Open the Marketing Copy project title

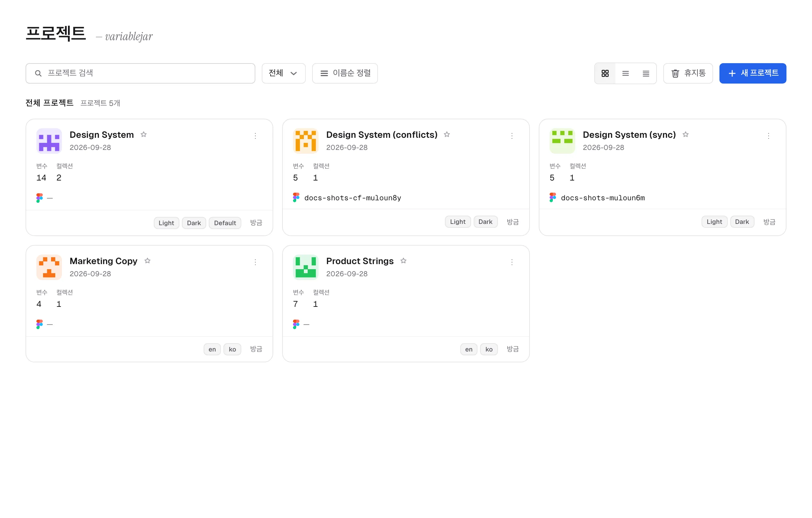pyautogui.click(x=103, y=261)
